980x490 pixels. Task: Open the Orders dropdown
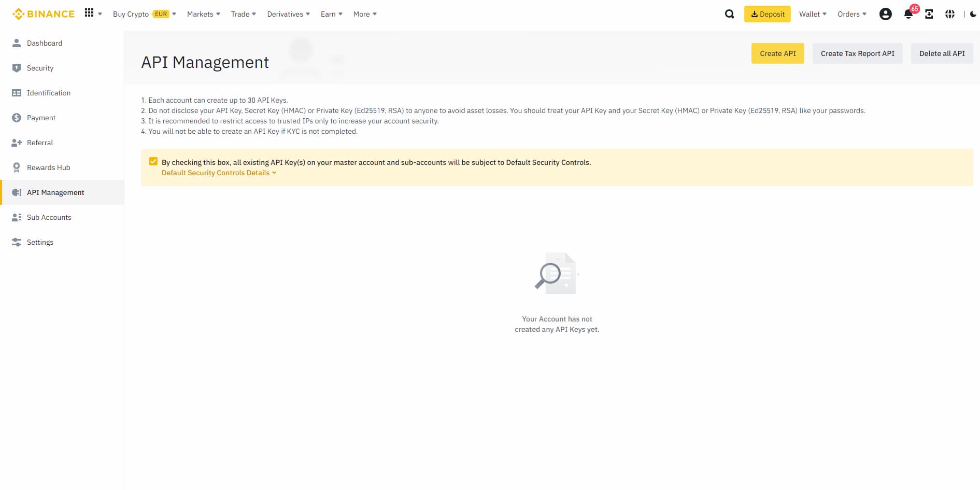852,14
